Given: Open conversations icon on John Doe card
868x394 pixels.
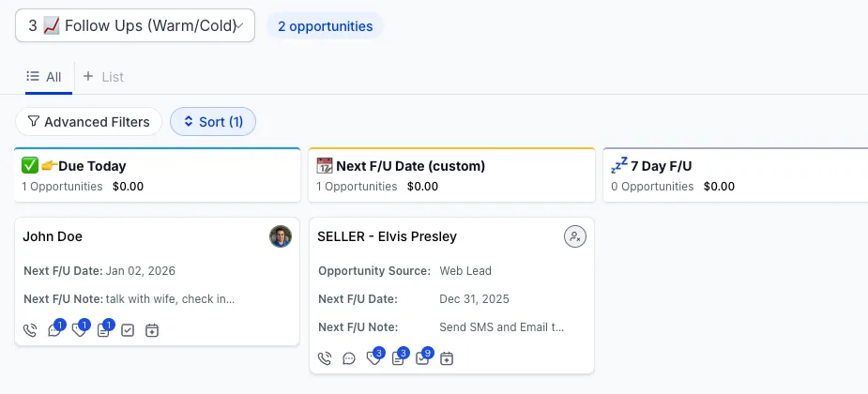Looking at the screenshot, I should [54, 330].
